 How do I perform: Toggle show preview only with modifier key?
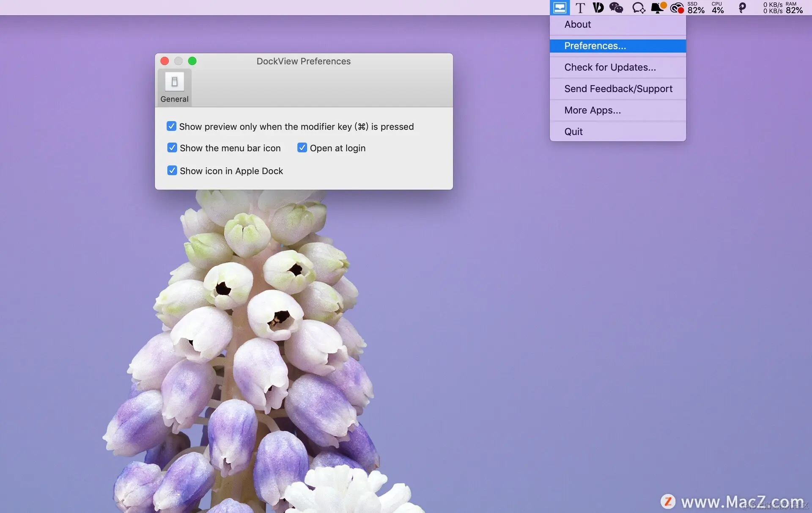[171, 126]
